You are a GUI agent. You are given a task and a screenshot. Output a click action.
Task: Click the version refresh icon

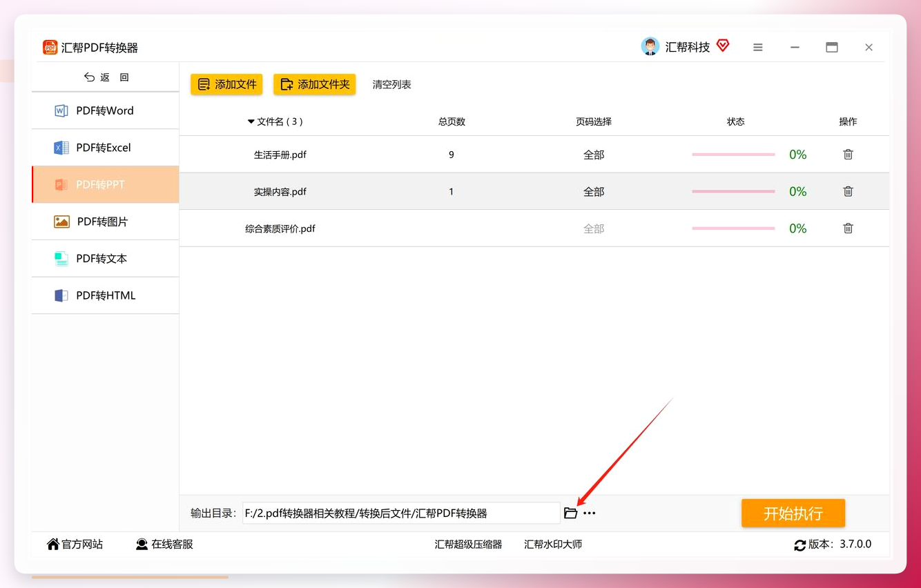click(800, 545)
